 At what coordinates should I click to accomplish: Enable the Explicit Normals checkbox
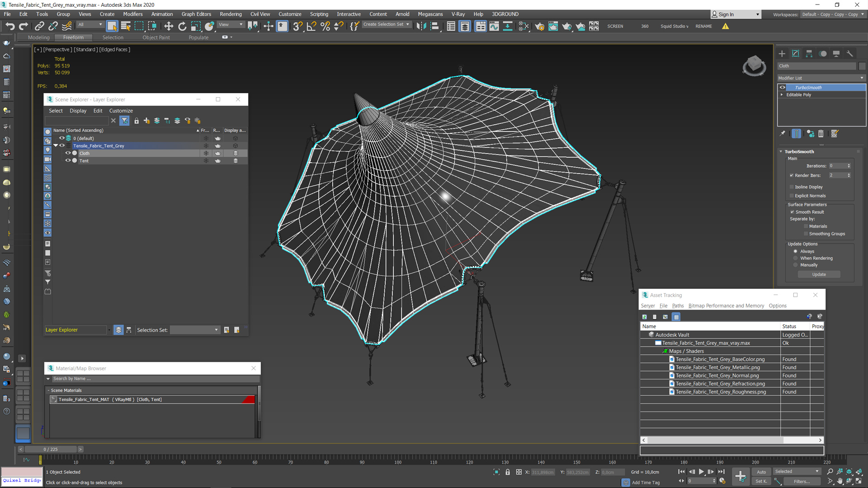click(792, 196)
